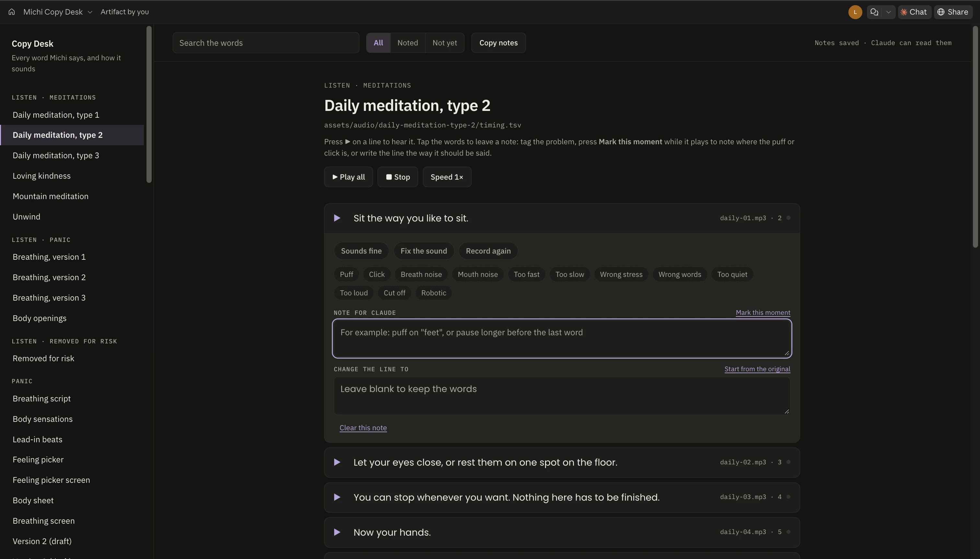Image resolution: width=980 pixels, height=559 pixels.
Task: Expand the "Let your eyes close" line row
Action: (x=562, y=462)
